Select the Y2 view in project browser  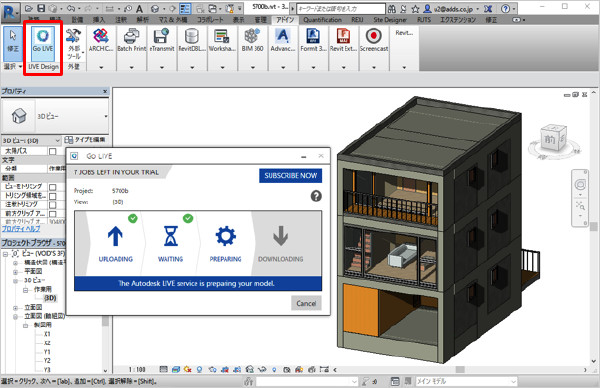(47, 360)
